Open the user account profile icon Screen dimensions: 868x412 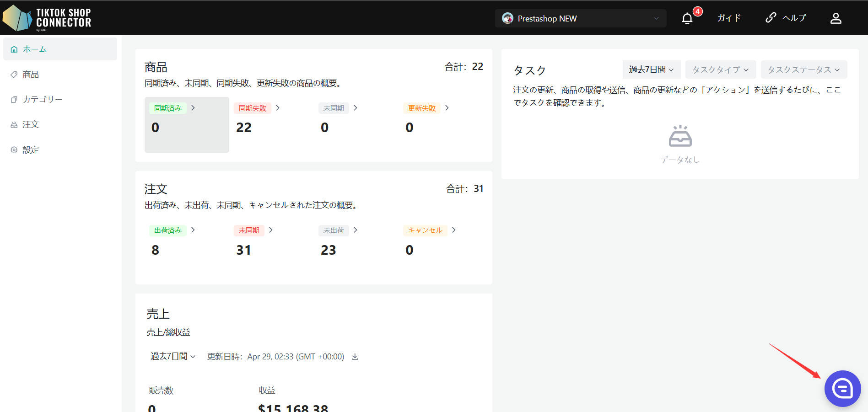tap(836, 18)
